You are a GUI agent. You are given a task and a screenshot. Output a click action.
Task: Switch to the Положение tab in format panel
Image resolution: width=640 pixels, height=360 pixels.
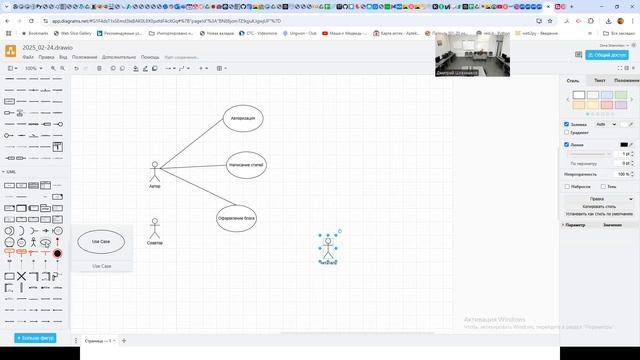626,80
